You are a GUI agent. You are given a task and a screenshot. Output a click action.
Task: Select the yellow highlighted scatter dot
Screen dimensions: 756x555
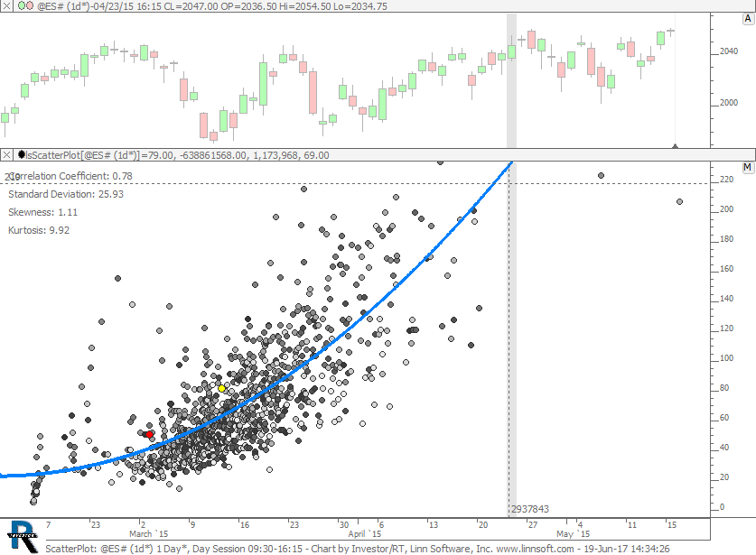coord(221,388)
